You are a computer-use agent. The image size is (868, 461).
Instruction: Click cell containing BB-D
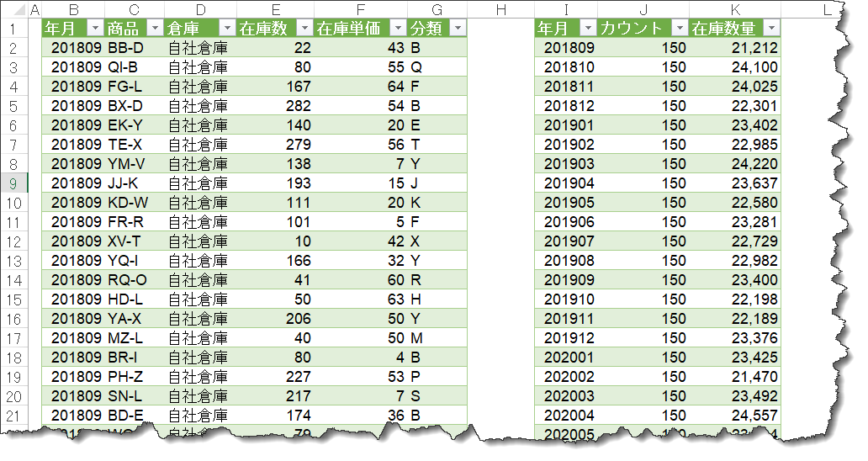134,48
